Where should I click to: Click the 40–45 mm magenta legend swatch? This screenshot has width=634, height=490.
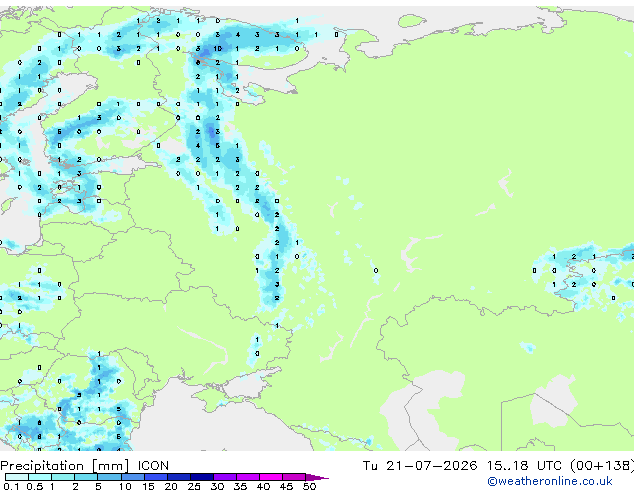coord(271,477)
